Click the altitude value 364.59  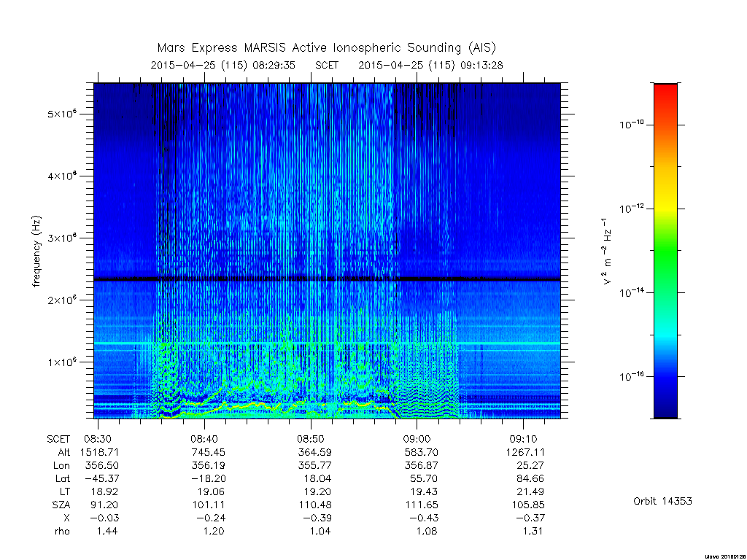(314, 452)
